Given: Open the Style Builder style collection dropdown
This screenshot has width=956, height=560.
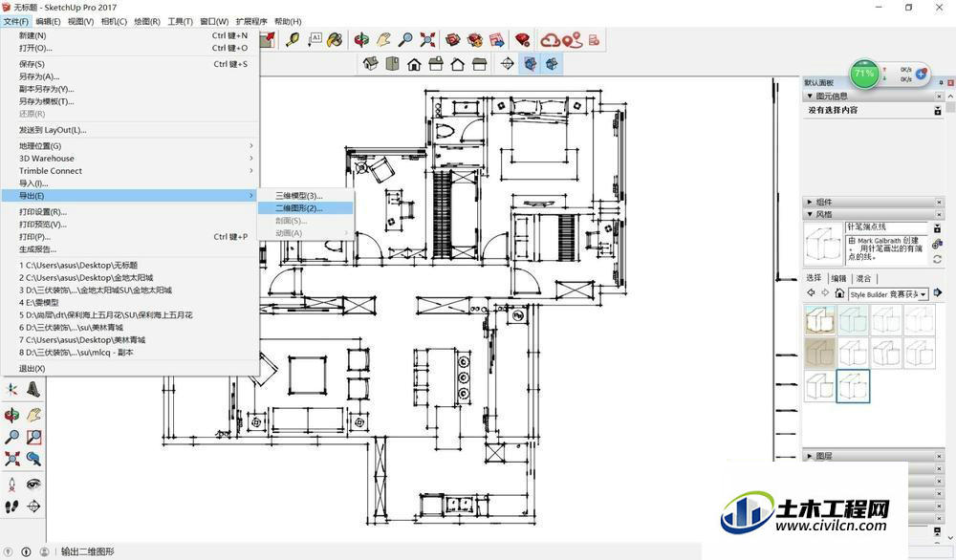Looking at the screenshot, I should [923, 294].
